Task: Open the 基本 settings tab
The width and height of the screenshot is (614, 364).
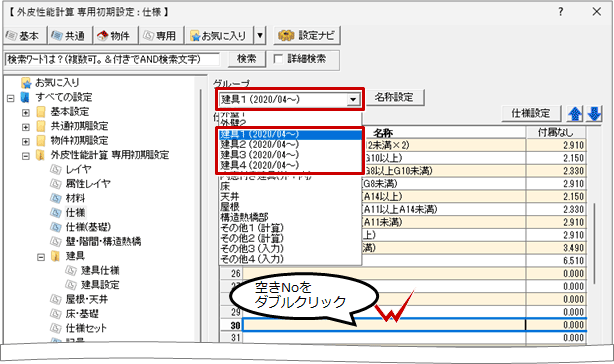Action: (x=24, y=36)
